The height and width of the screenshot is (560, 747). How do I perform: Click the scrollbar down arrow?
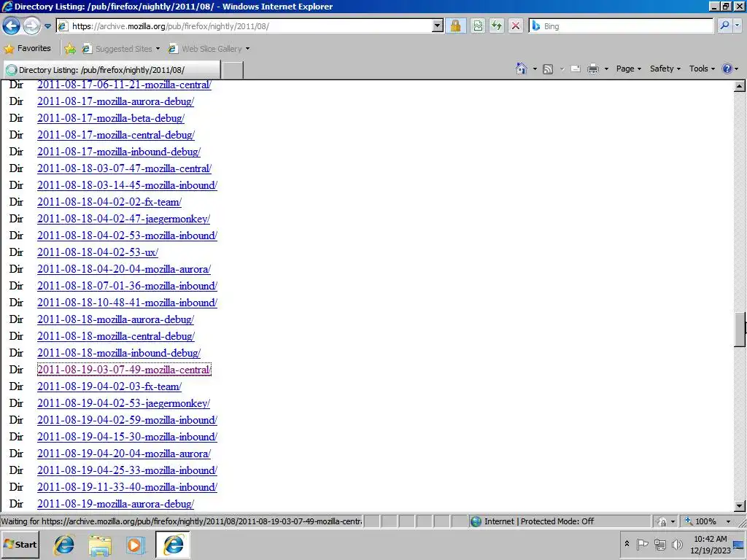(740, 506)
